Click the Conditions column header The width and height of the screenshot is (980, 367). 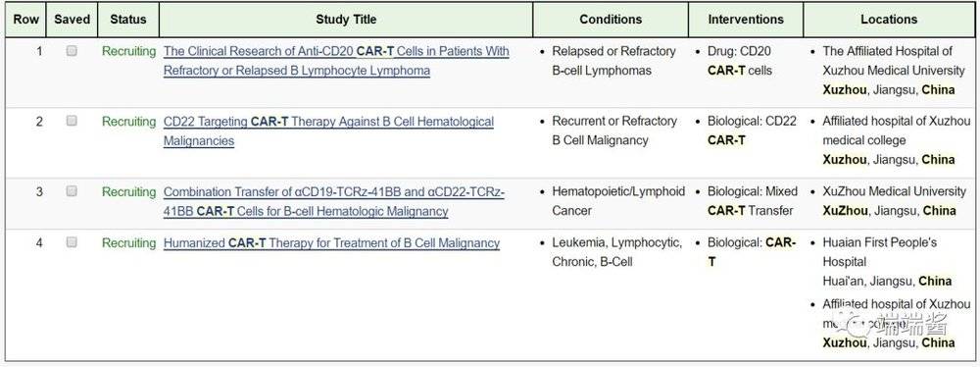(x=611, y=20)
